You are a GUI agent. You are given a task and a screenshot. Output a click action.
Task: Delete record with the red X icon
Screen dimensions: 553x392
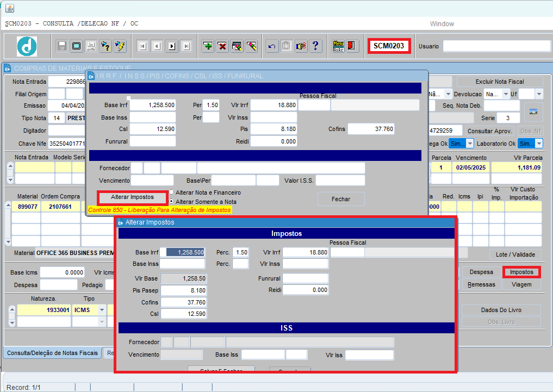coord(222,46)
